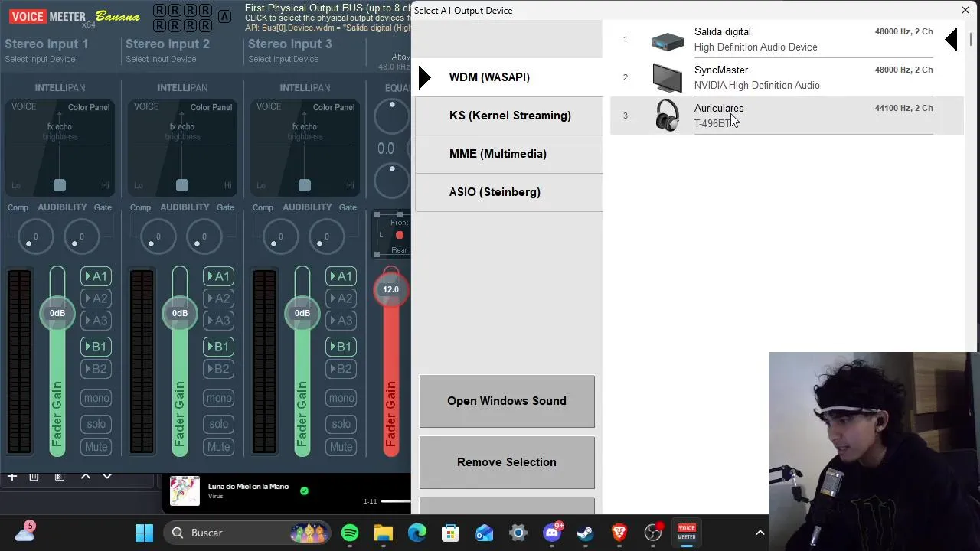
Task: Click the red dot in the Front/Rear panel
Action: click(399, 235)
